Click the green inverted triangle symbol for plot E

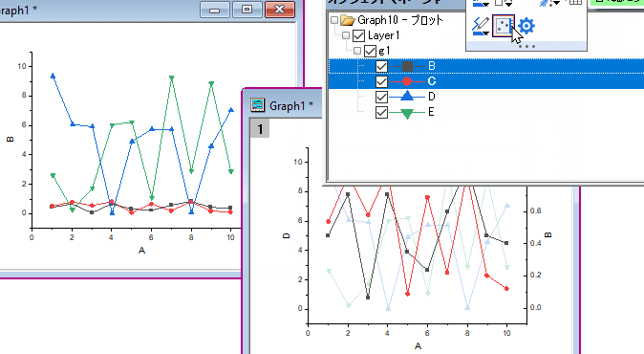coord(407,113)
